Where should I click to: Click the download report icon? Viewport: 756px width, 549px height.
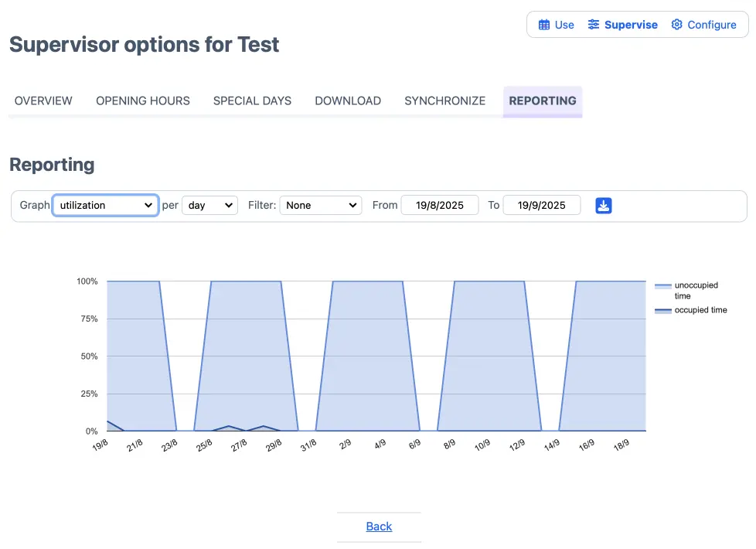point(603,206)
